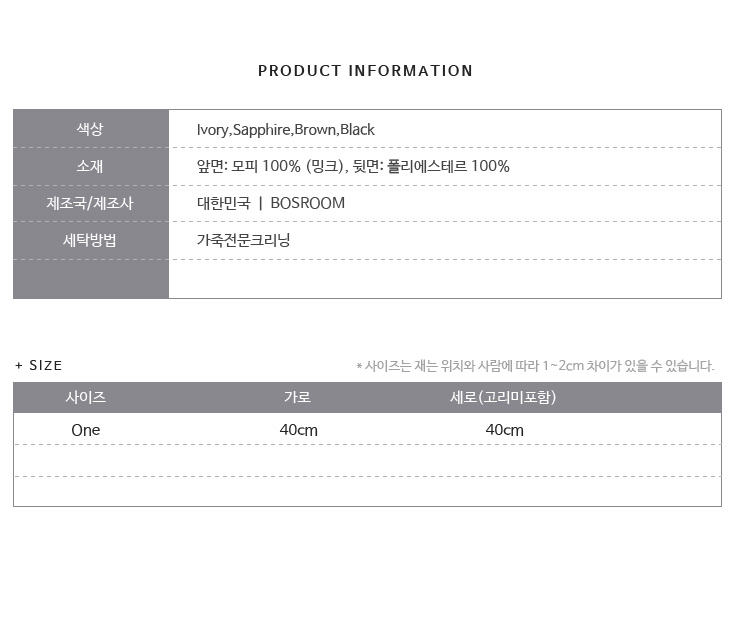Click the PRODUCT INFORMATION heading
This screenshot has width=738, height=629.
pos(365,71)
